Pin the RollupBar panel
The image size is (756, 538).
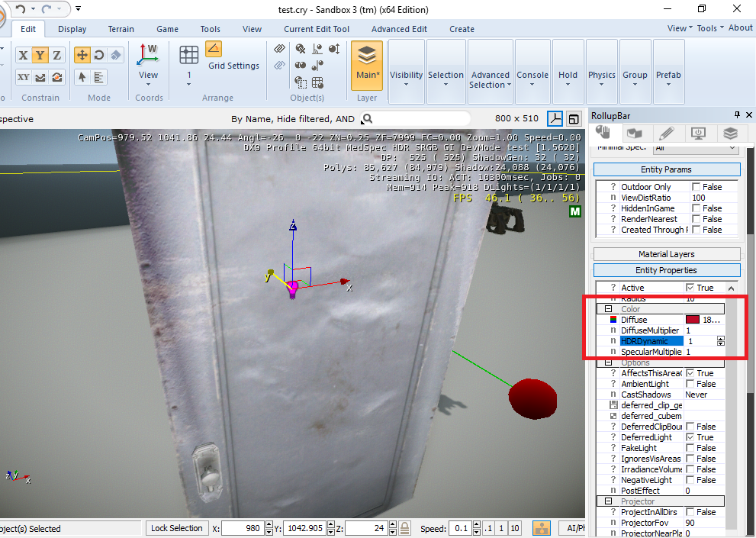(x=737, y=114)
